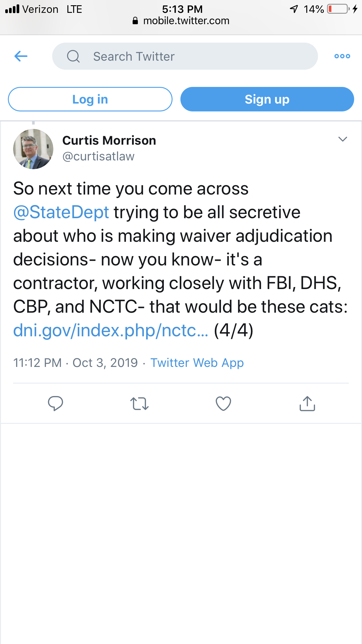This screenshot has height=644, width=362.
Task: Open the @curtisatlaw handle
Action: pyautogui.click(x=99, y=156)
